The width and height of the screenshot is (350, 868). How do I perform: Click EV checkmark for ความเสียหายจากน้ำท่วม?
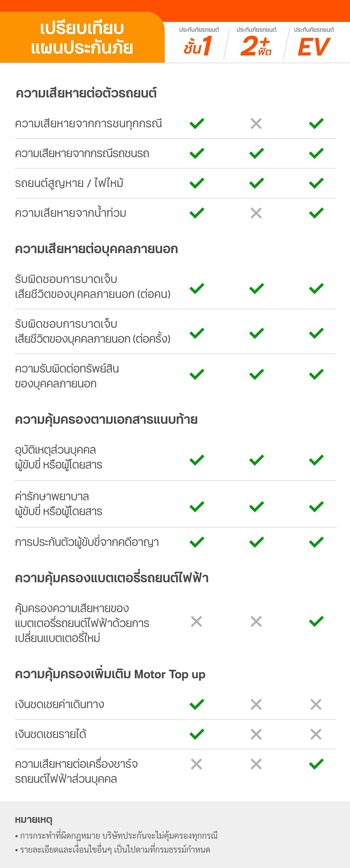(316, 213)
